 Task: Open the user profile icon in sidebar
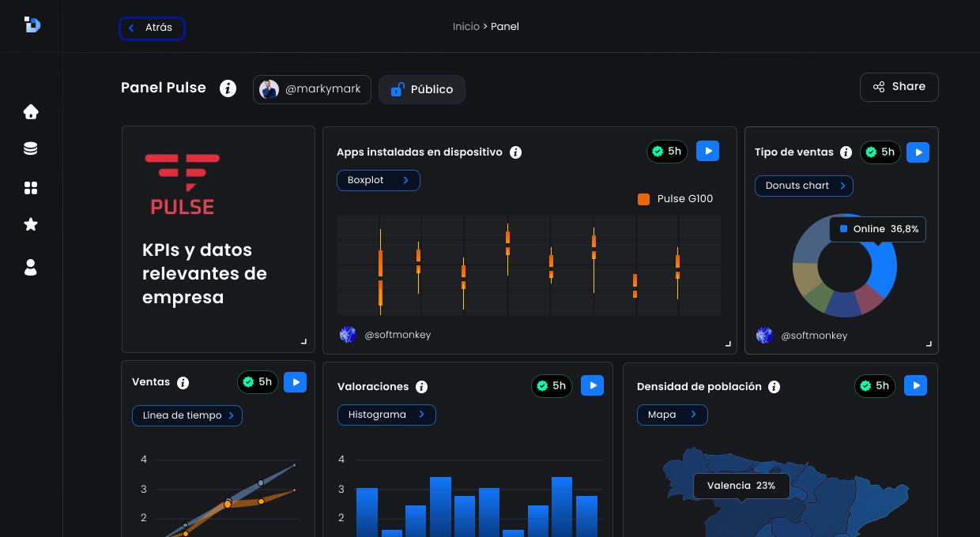[x=31, y=268]
